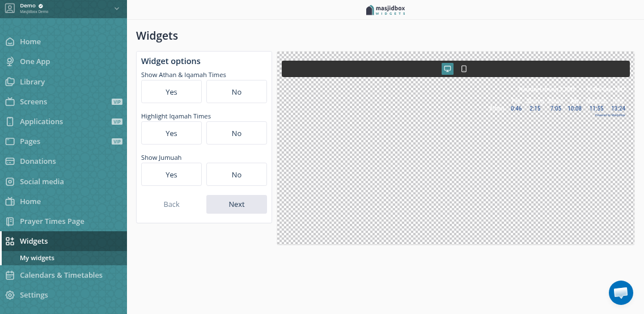Select Yes for Highlight Iqamah Times
This screenshot has height=314, width=644.
171,133
